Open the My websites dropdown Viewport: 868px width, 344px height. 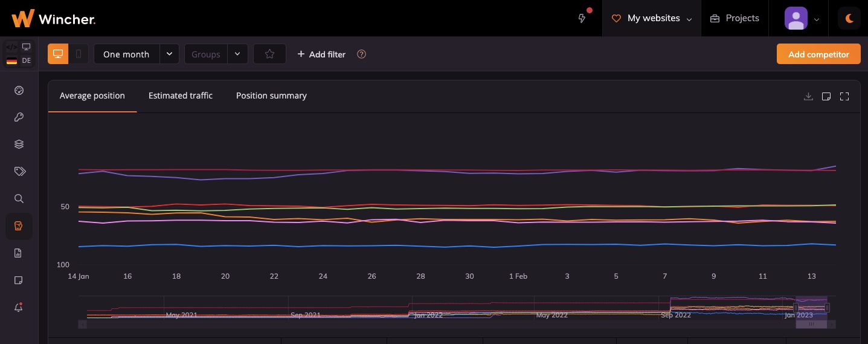point(652,18)
